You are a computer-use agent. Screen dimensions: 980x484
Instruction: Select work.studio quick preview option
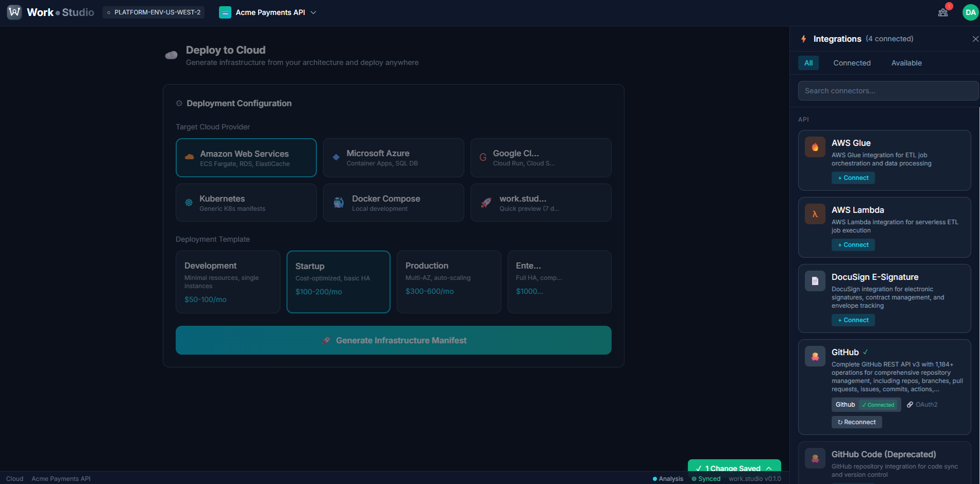click(x=541, y=203)
